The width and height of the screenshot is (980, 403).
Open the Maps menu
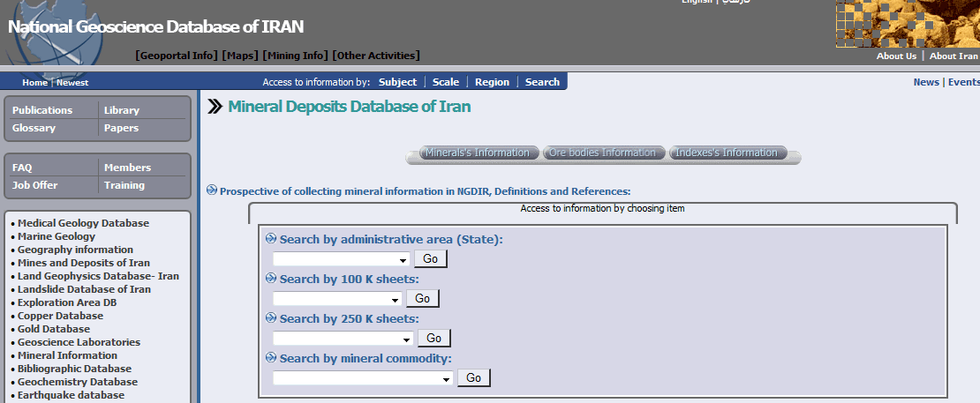[x=241, y=56]
